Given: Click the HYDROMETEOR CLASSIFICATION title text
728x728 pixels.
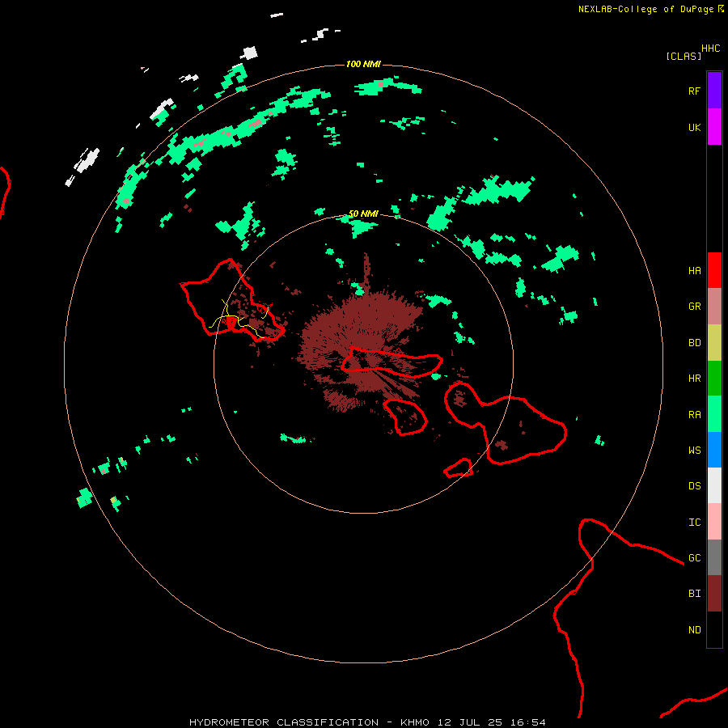Looking at the screenshot, I should pyautogui.click(x=284, y=722).
